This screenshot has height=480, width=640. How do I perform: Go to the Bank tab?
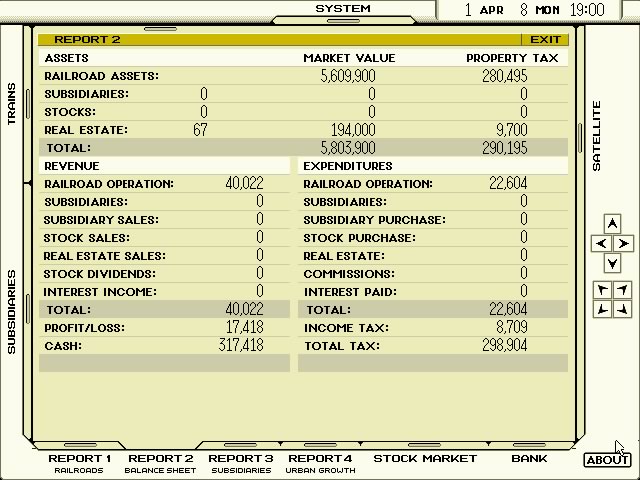point(529,459)
